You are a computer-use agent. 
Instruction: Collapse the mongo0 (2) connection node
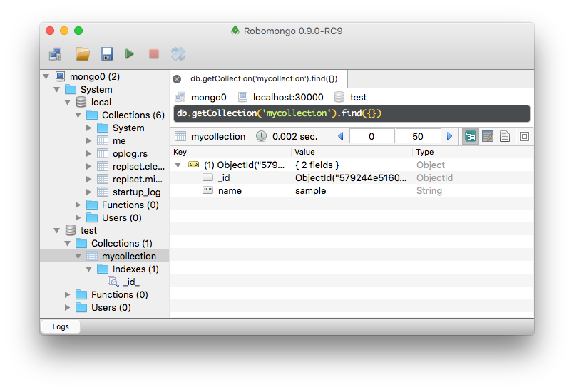pyautogui.click(x=46, y=77)
